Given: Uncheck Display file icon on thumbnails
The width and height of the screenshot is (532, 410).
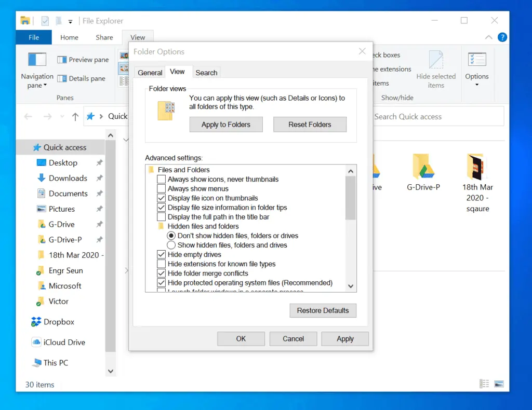Looking at the screenshot, I should [162, 198].
